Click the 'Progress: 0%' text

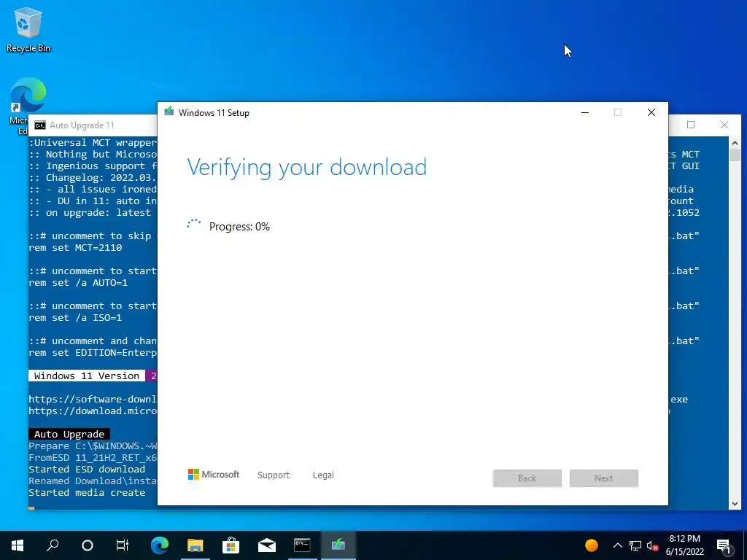coord(239,227)
